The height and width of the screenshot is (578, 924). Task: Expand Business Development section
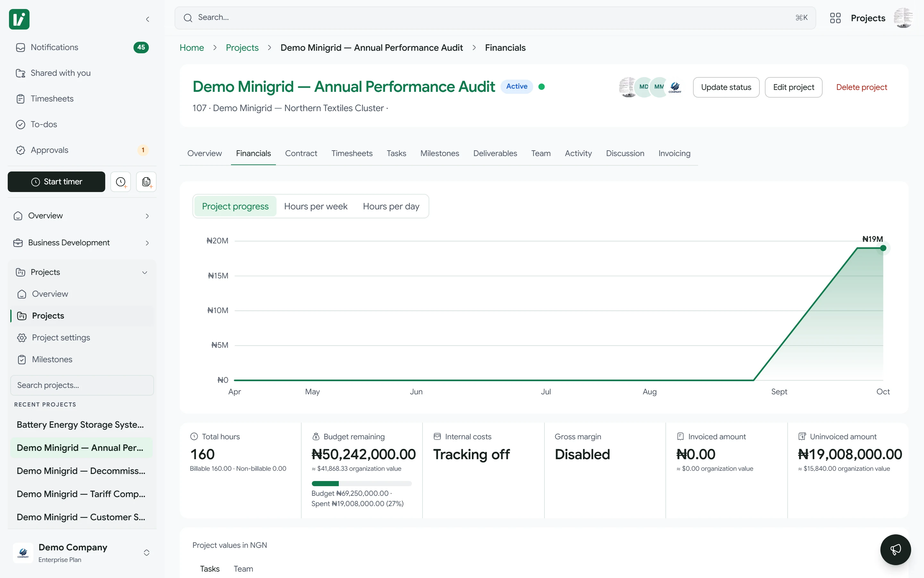(82, 243)
